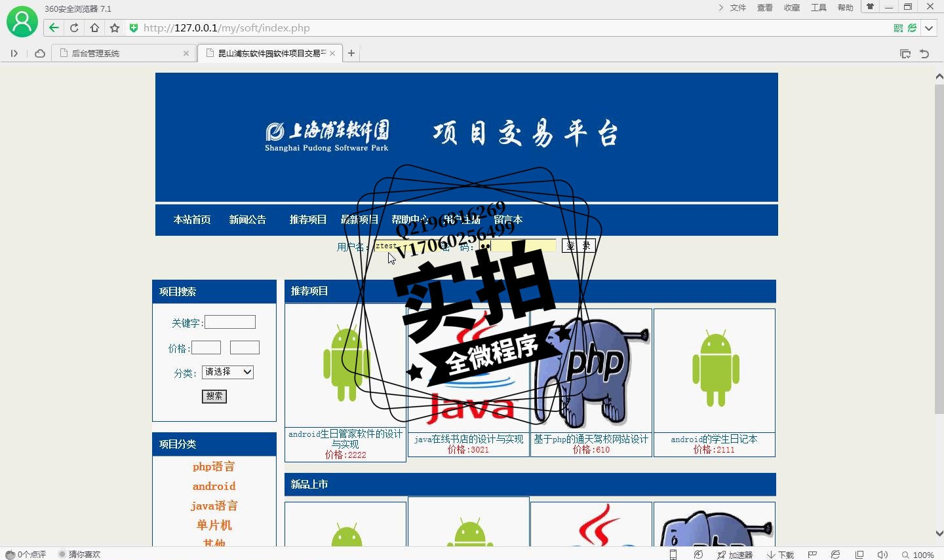Select the android category link
This screenshot has width=944, height=560.
click(x=214, y=486)
